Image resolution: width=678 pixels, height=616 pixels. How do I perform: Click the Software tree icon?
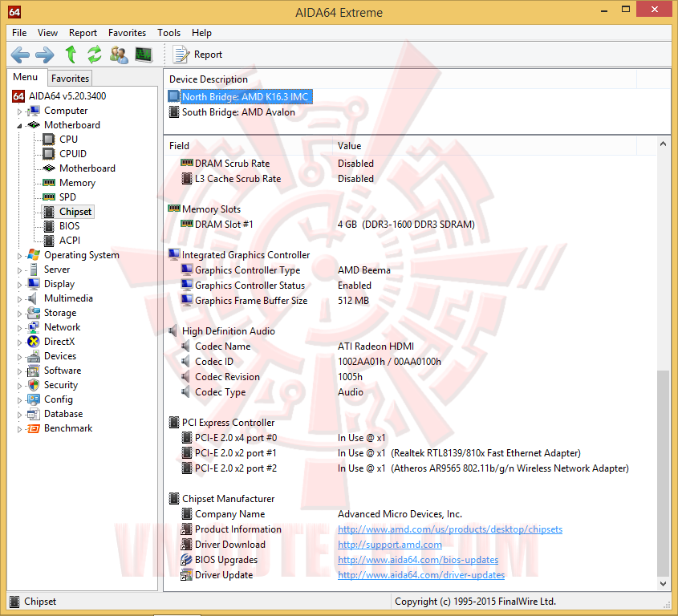coord(33,371)
